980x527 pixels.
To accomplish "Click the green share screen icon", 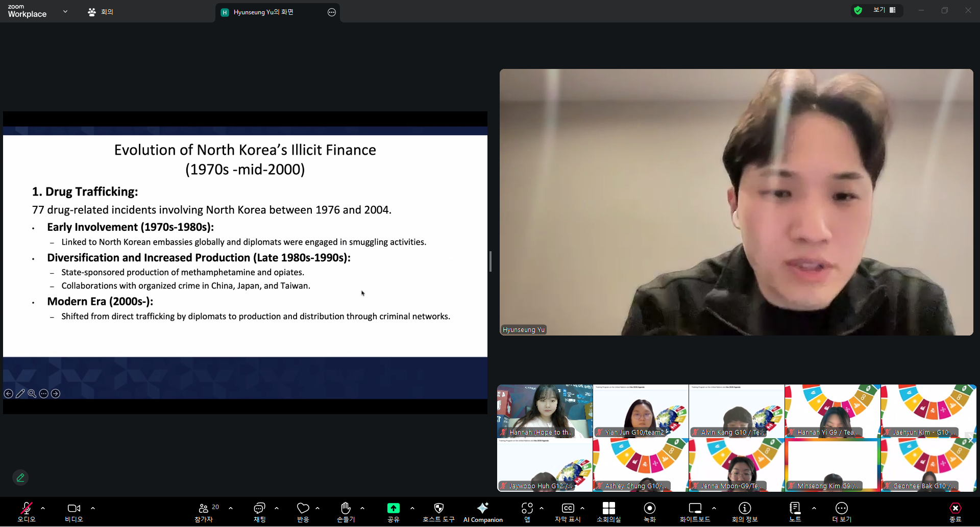I will (393, 509).
